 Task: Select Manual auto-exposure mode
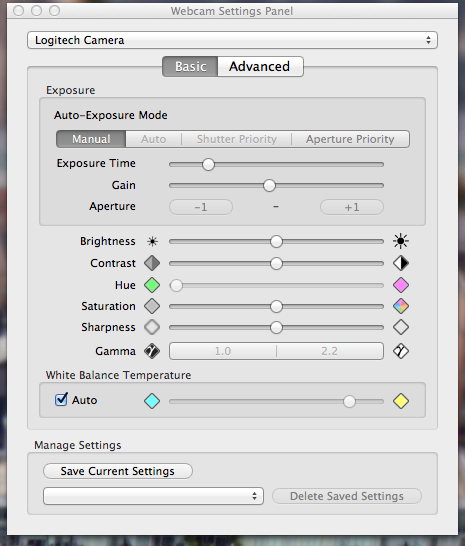(91, 139)
